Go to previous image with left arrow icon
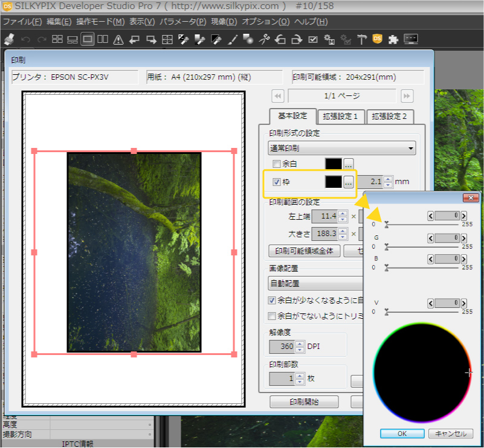This screenshot has width=484, height=448. point(134,39)
